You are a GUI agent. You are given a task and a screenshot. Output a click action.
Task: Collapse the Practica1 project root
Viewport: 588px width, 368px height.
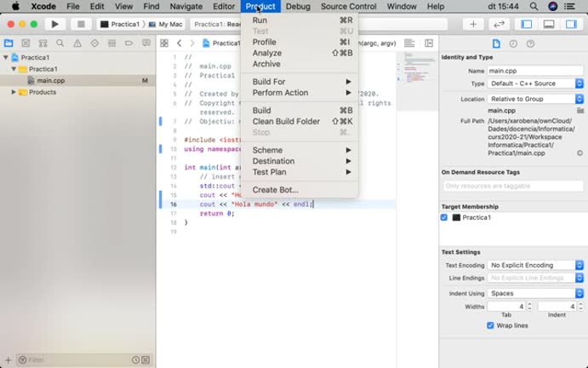[x=6, y=57]
